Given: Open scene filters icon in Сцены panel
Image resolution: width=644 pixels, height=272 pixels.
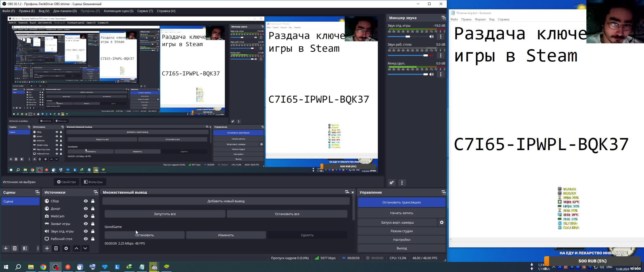Looking at the screenshot, I should 25,248.
